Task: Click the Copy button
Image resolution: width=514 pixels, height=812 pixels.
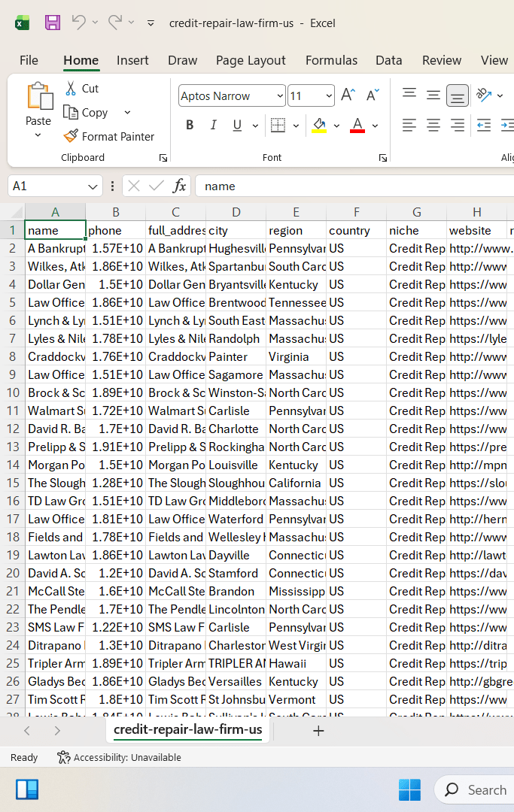Action: [x=86, y=112]
